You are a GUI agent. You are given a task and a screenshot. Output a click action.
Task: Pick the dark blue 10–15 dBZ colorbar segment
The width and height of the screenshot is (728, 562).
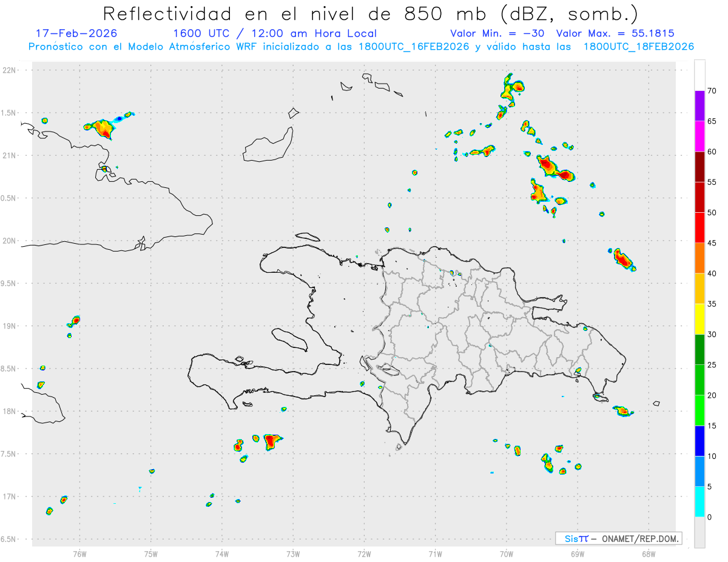pyautogui.click(x=699, y=441)
